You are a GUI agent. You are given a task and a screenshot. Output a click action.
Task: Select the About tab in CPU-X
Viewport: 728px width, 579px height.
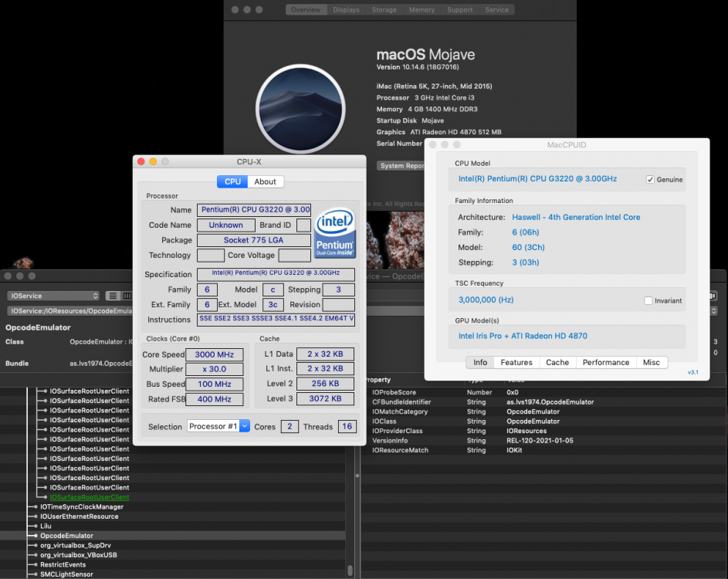click(265, 181)
